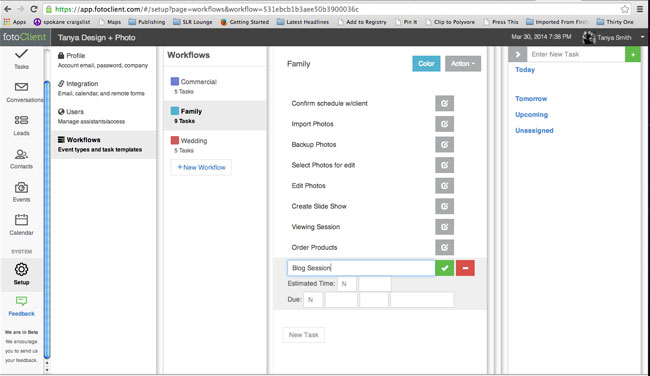Click the Estimated Time number field
This screenshot has width=650, height=376.
[x=347, y=284]
